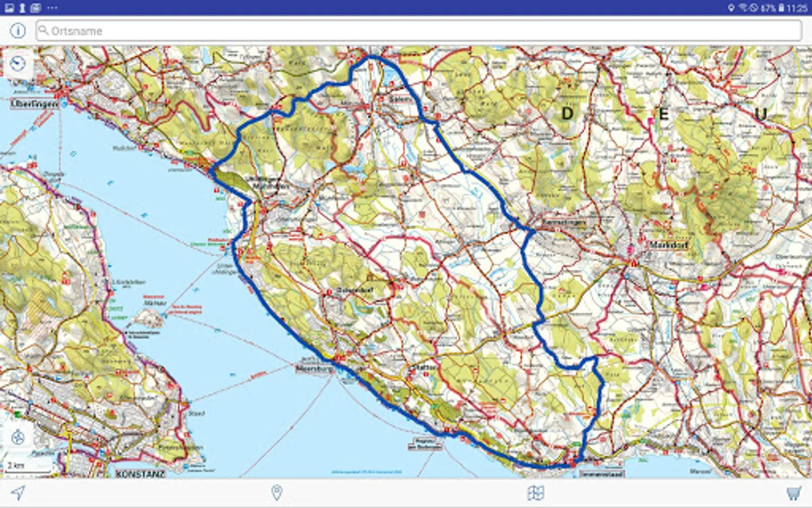This screenshot has width=812, height=508.
Task: Tap the Daisendorf label on the map
Action: [x=355, y=290]
